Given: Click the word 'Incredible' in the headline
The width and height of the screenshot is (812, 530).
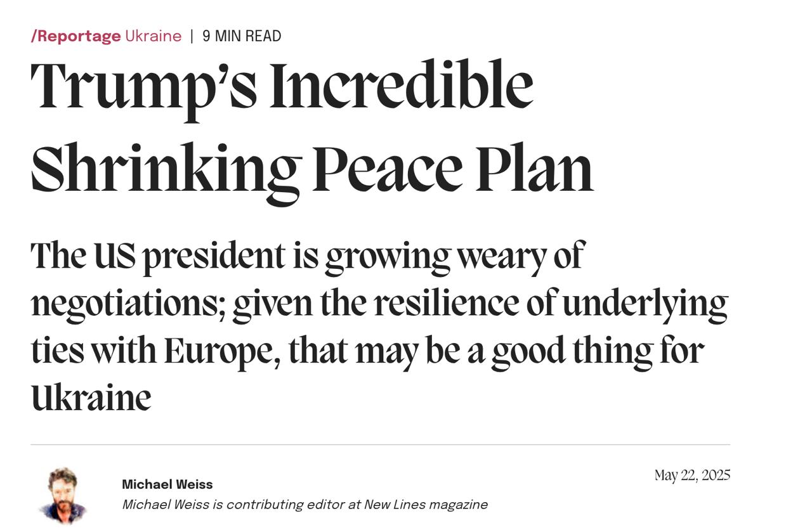Looking at the screenshot, I should pyautogui.click(x=401, y=87).
